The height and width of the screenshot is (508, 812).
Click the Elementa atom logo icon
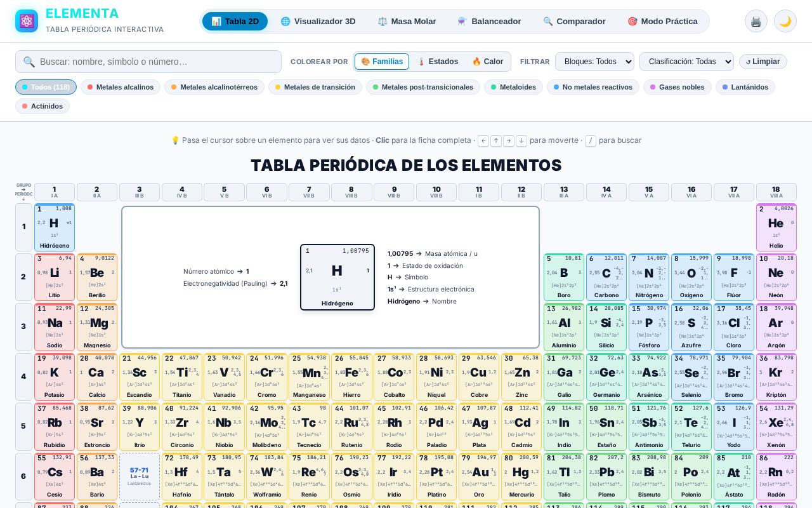(27, 21)
